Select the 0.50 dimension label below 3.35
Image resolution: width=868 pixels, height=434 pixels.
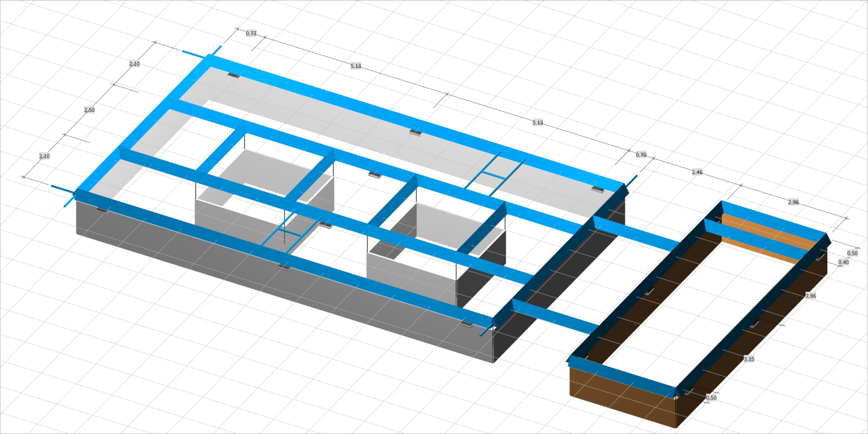click(711, 398)
